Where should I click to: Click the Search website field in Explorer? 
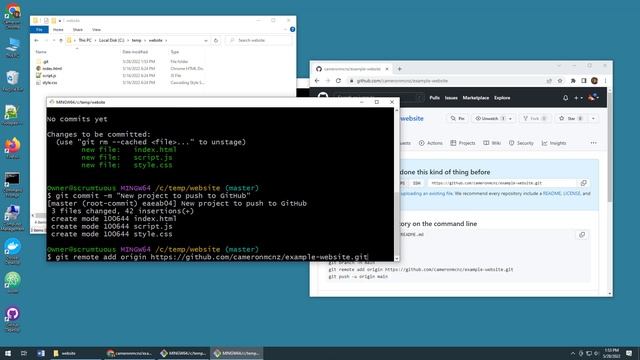click(x=259, y=40)
